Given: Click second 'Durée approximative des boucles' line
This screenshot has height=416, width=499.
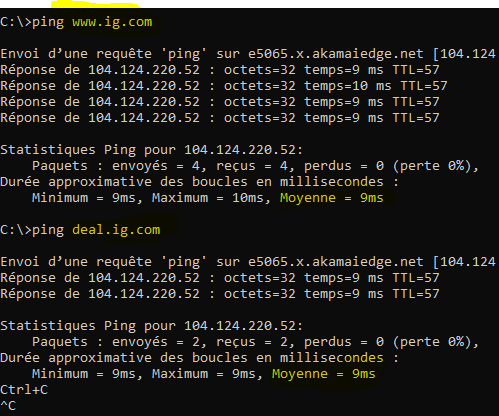Looking at the screenshot, I should pyautogui.click(x=199, y=358).
